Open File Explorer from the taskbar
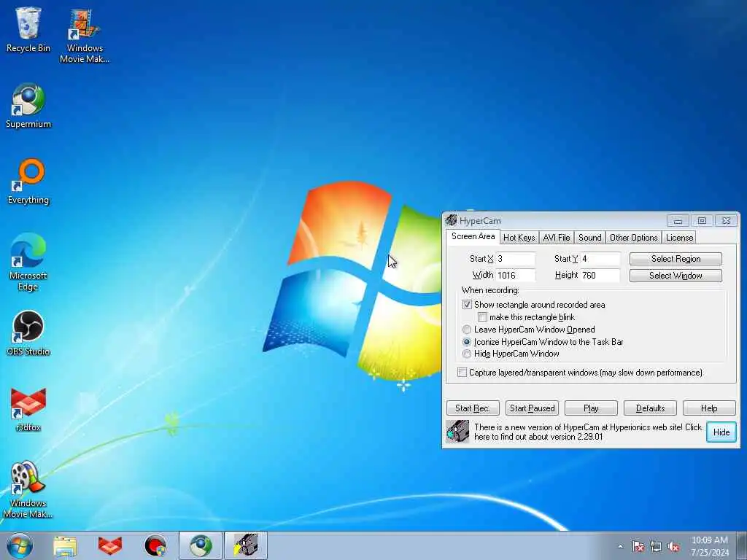 click(x=65, y=545)
